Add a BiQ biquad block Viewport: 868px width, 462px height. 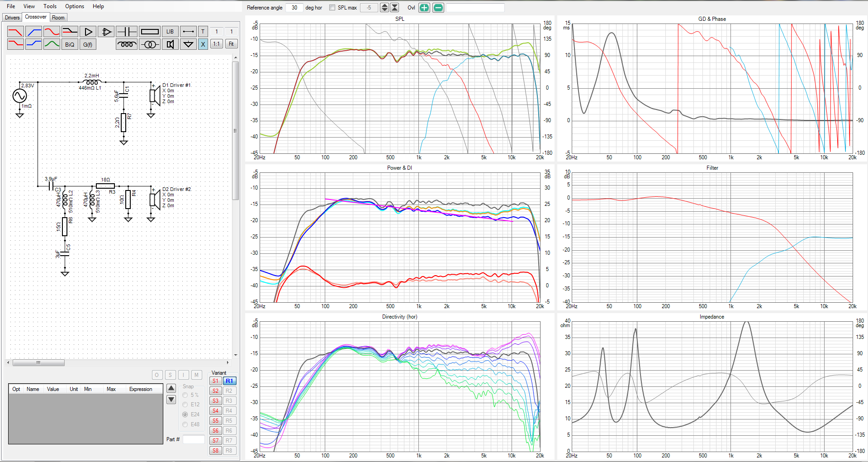tap(70, 44)
